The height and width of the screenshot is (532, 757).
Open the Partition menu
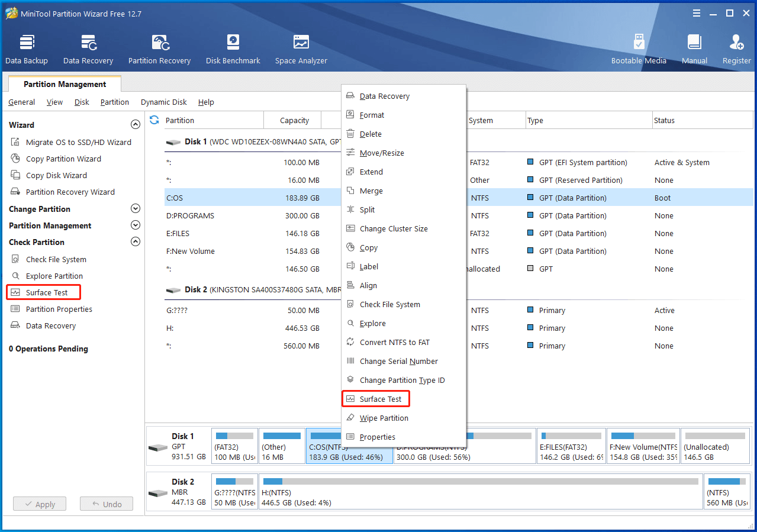[115, 102]
